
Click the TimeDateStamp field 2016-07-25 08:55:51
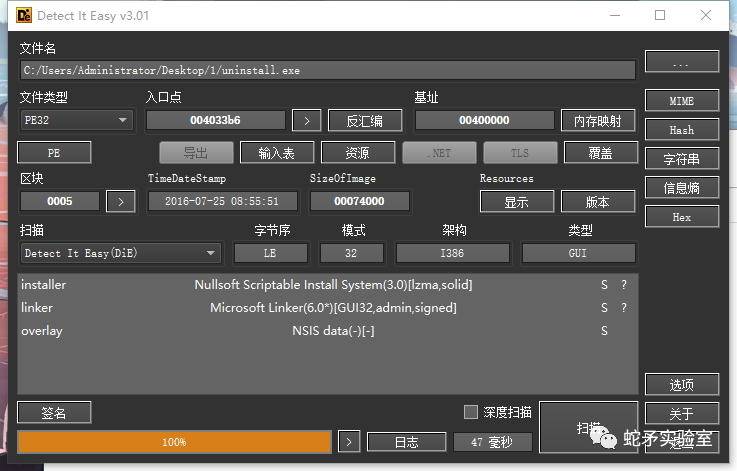click(222, 202)
